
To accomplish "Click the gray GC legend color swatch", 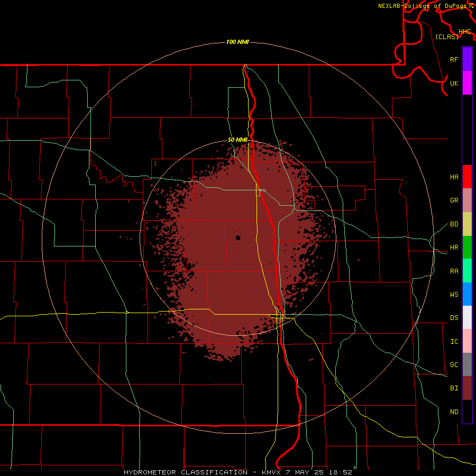I will tap(467, 364).
